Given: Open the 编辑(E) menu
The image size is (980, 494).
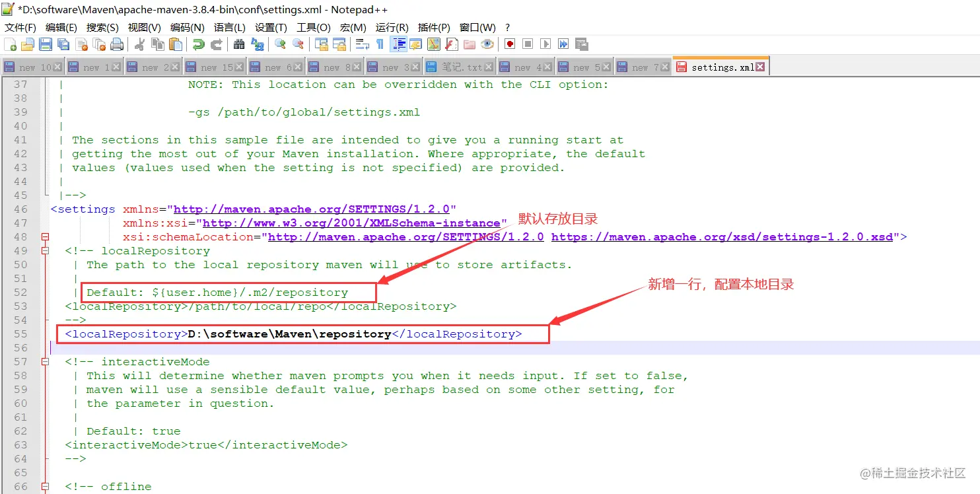Looking at the screenshot, I should point(61,27).
